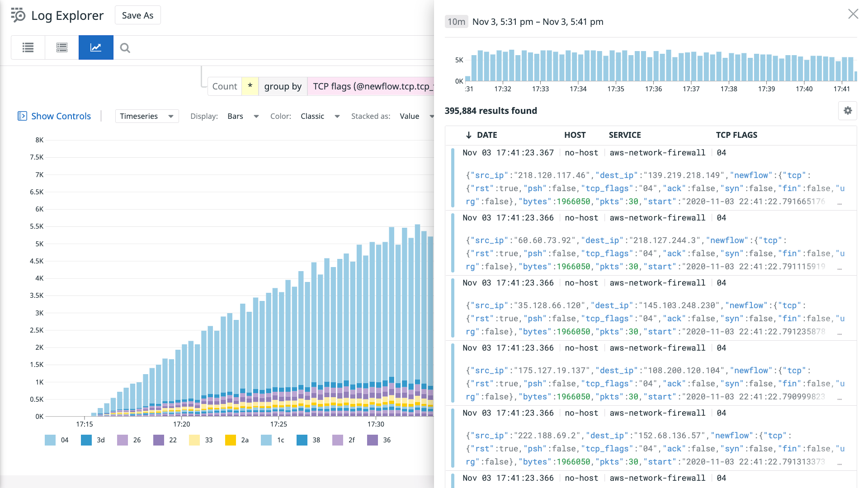The image size is (868, 488).
Task: Click the SERVICE column header
Action: [624, 135]
